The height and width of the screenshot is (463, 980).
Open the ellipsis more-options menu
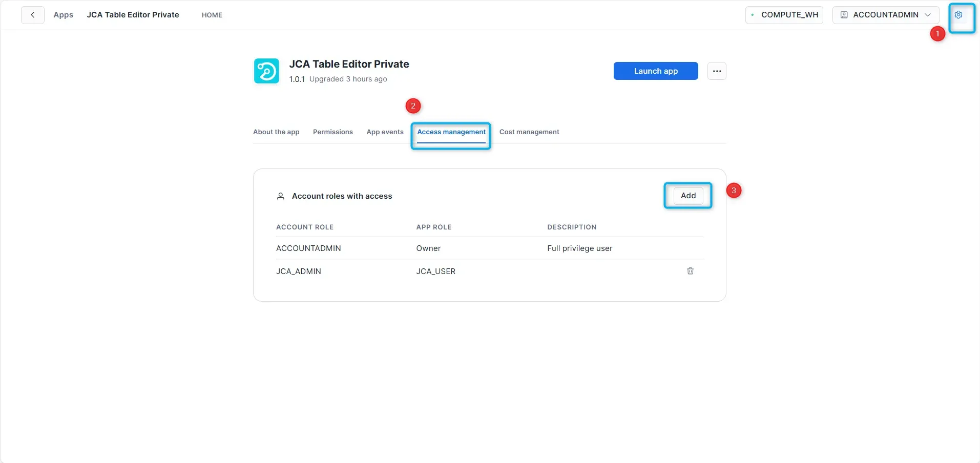[x=716, y=71]
